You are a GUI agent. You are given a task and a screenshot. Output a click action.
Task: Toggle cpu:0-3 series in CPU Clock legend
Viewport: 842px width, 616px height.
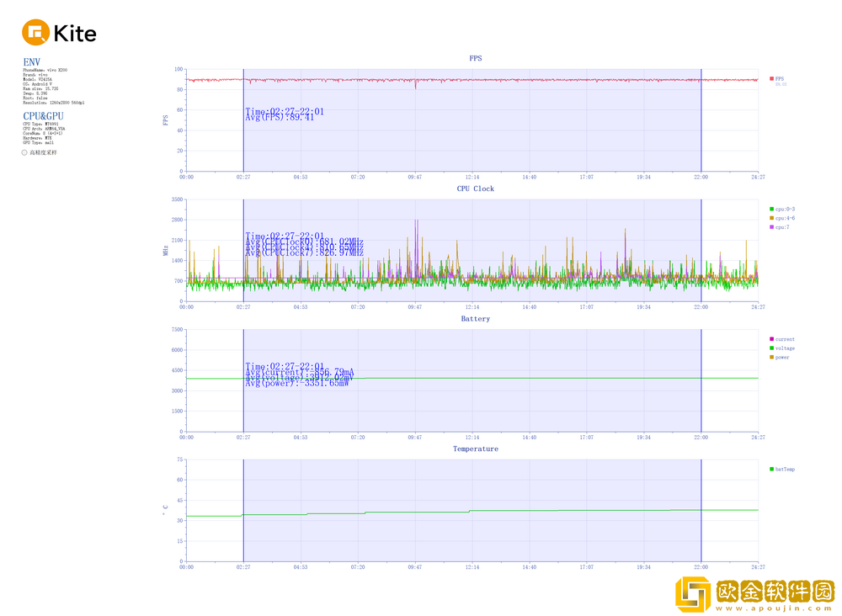tap(782, 209)
